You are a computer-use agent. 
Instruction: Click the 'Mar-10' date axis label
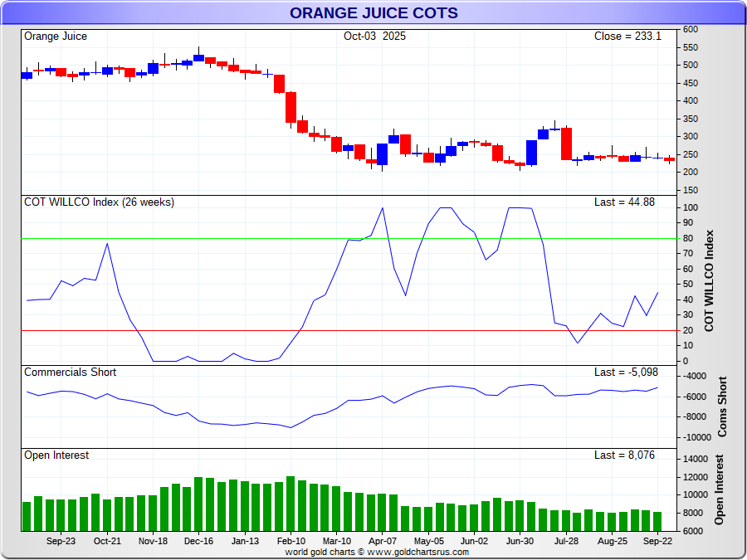pos(336,542)
